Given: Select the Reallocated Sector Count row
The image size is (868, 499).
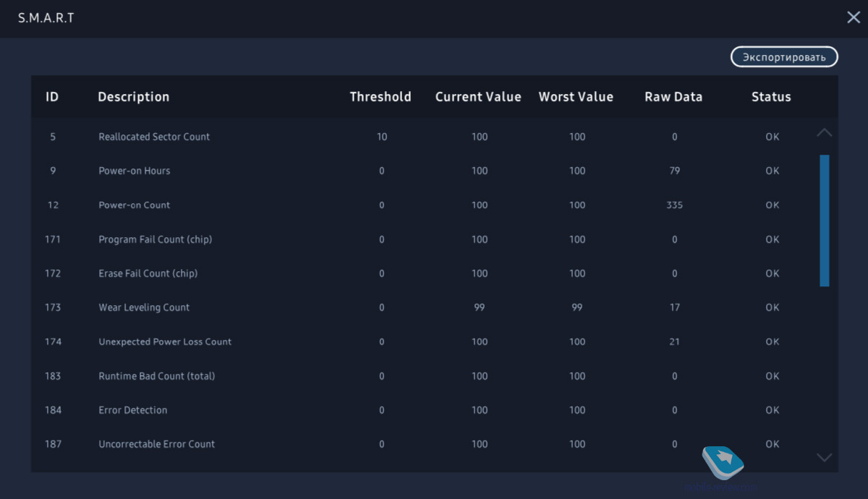Looking at the screenshot, I should coord(154,137).
